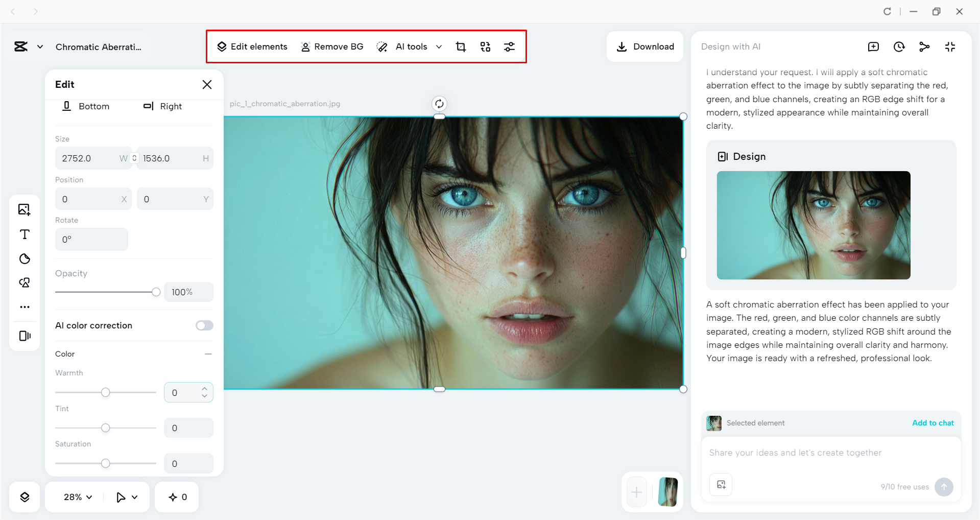Switch to the Remove BG tab

[x=332, y=46]
